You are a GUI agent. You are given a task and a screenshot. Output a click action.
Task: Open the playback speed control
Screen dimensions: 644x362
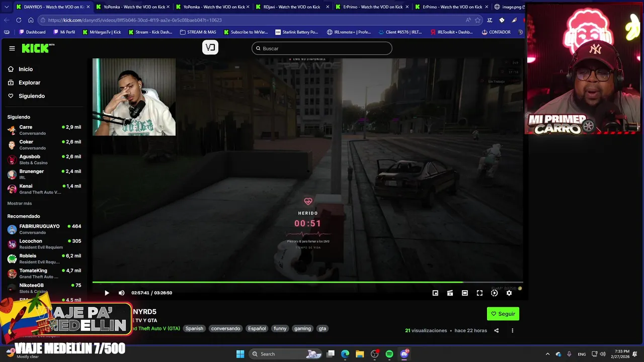(494, 293)
